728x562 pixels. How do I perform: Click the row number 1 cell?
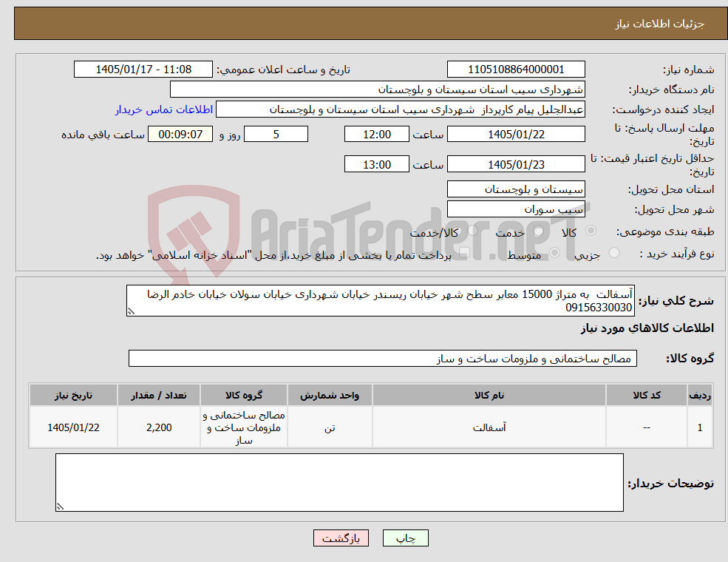700,427
